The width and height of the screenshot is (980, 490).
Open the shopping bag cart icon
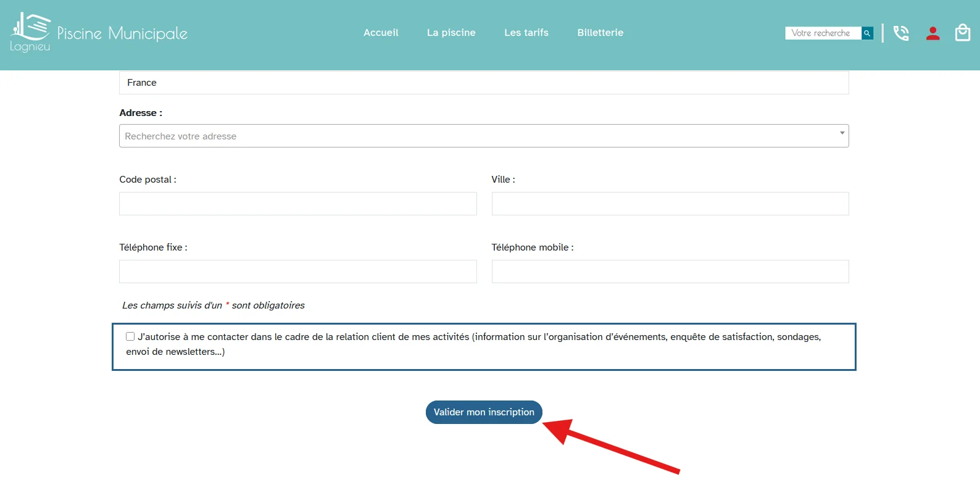(x=963, y=32)
